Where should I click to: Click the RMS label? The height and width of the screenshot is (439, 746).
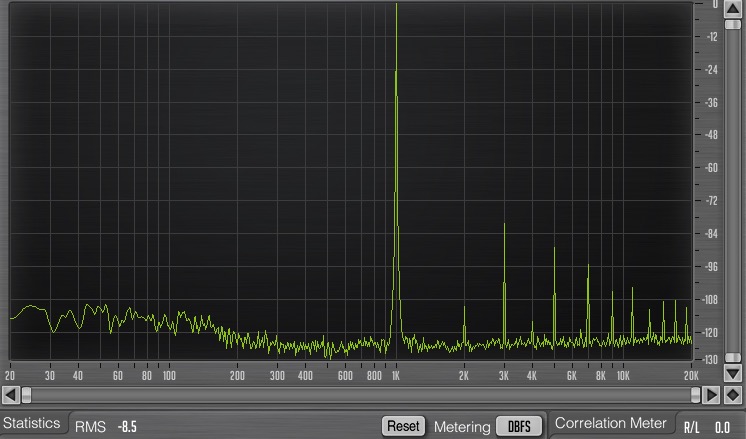(90, 427)
